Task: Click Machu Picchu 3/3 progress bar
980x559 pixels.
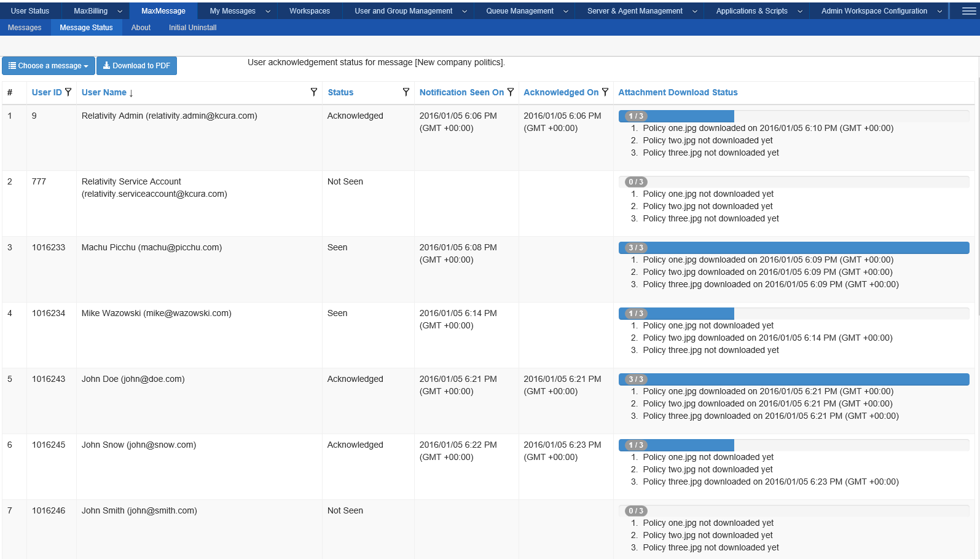Action: (794, 248)
